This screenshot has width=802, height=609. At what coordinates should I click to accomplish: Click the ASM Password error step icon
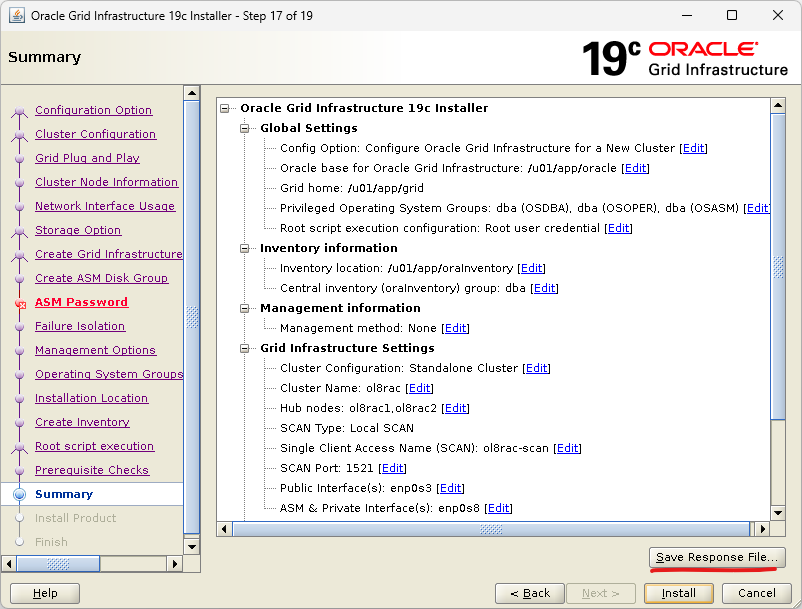click(20, 304)
